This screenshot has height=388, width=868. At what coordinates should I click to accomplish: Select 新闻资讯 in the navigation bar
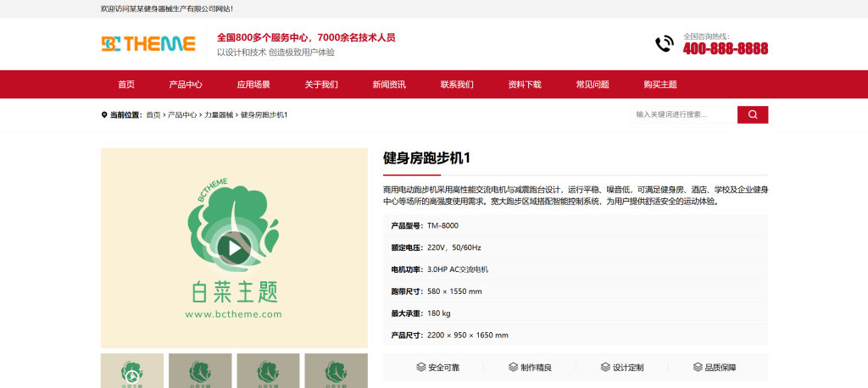coord(389,85)
